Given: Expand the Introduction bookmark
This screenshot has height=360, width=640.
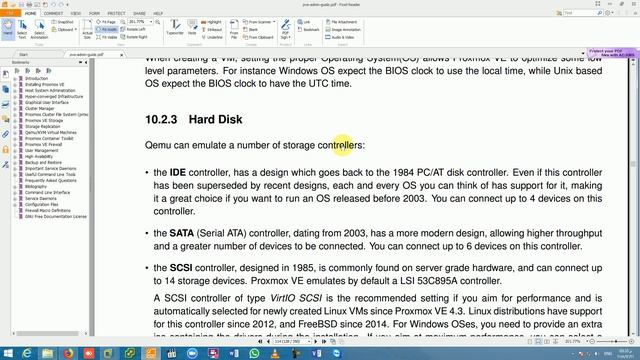Looking at the screenshot, I should pyautogui.click(x=15, y=78).
